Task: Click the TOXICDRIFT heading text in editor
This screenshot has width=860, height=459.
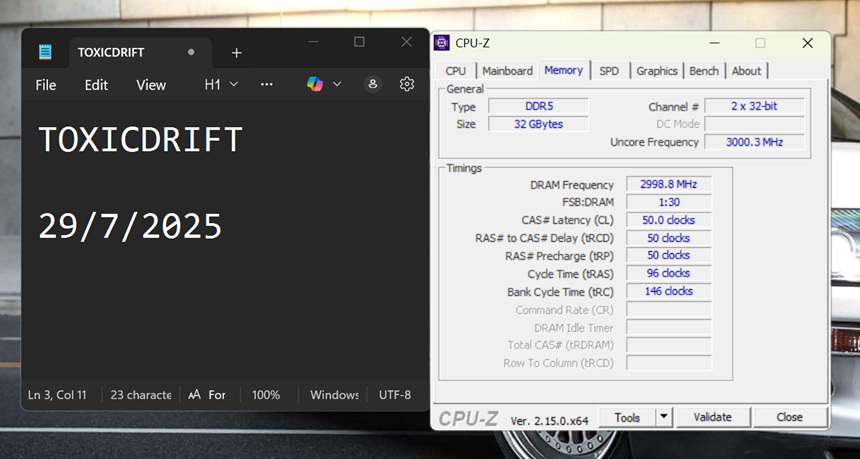Action: pyautogui.click(x=140, y=139)
